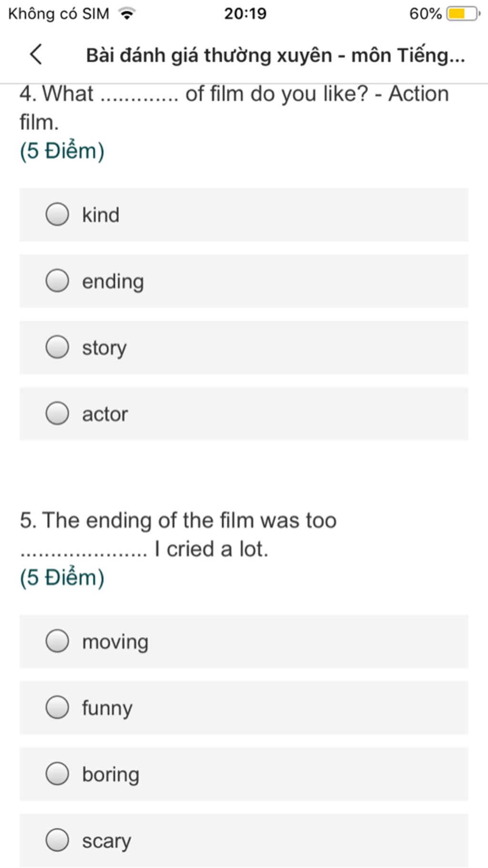Tap the 60% battery percentage text
Screen dimensions: 488x868
[x=425, y=13]
